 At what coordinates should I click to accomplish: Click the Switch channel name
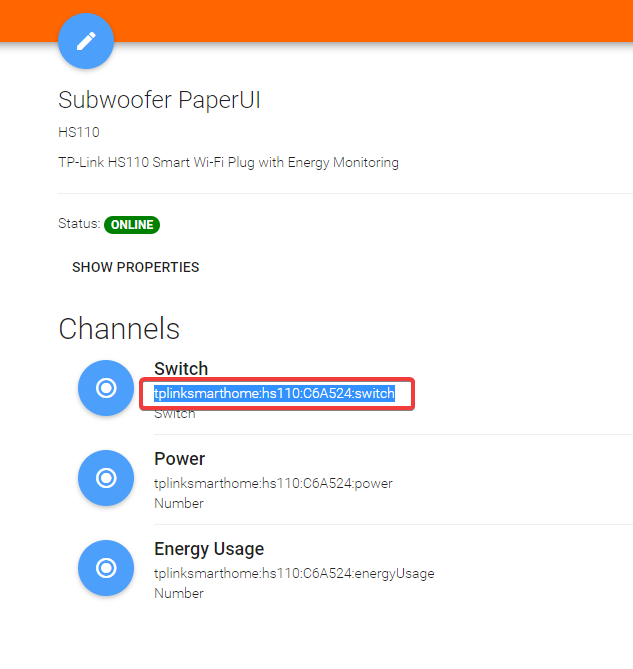[181, 369]
